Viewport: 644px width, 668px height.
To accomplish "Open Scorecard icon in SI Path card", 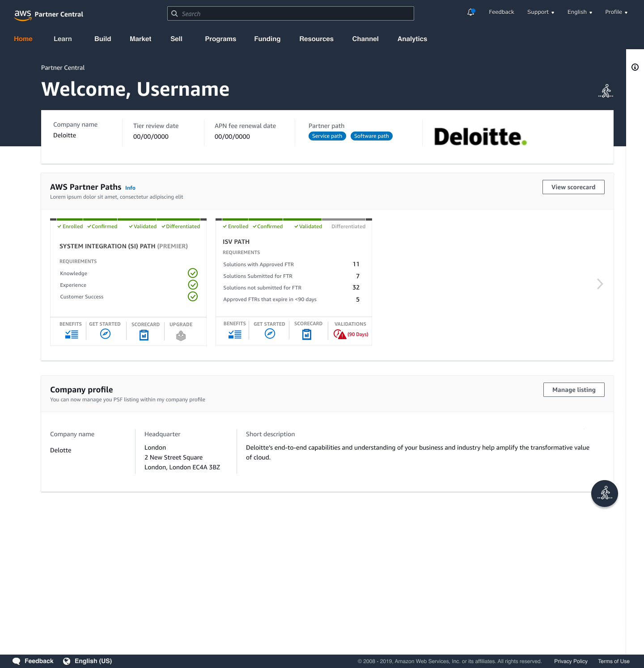I will click(144, 335).
